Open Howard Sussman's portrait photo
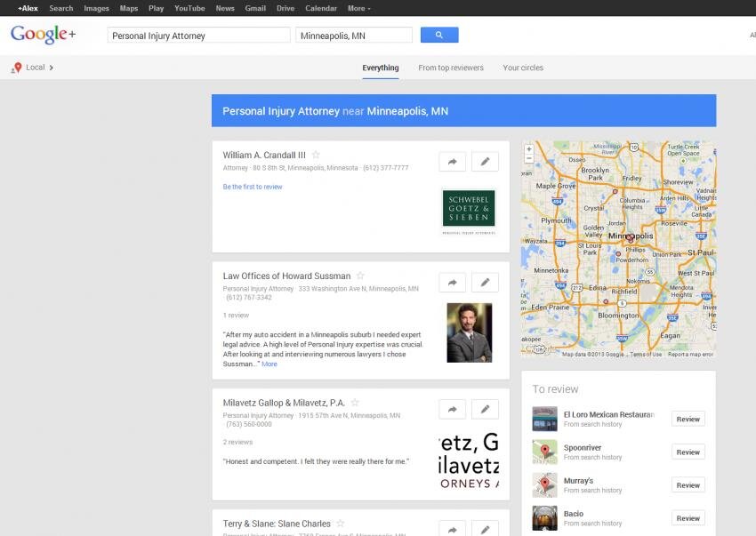This screenshot has width=756, height=536. point(470,332)
